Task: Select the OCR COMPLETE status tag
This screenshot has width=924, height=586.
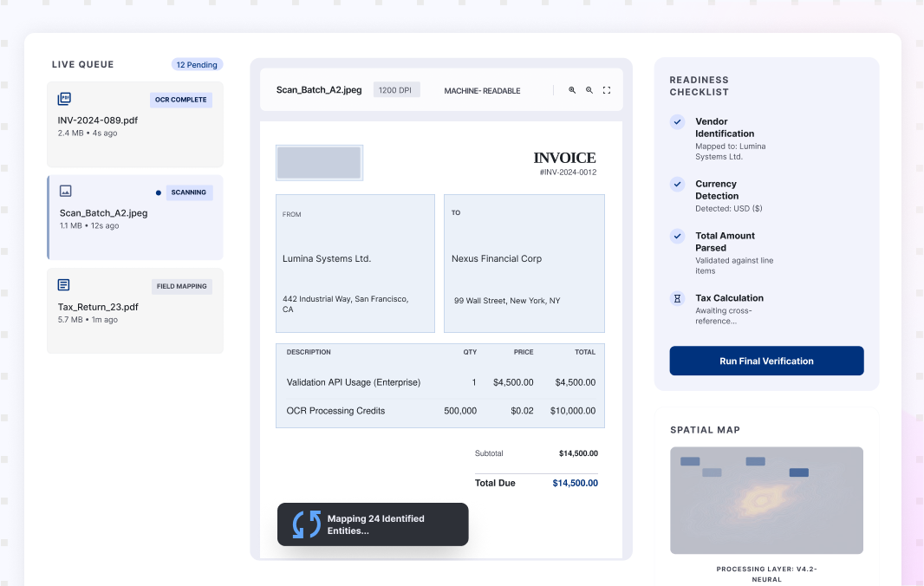Action: point(181,100)
